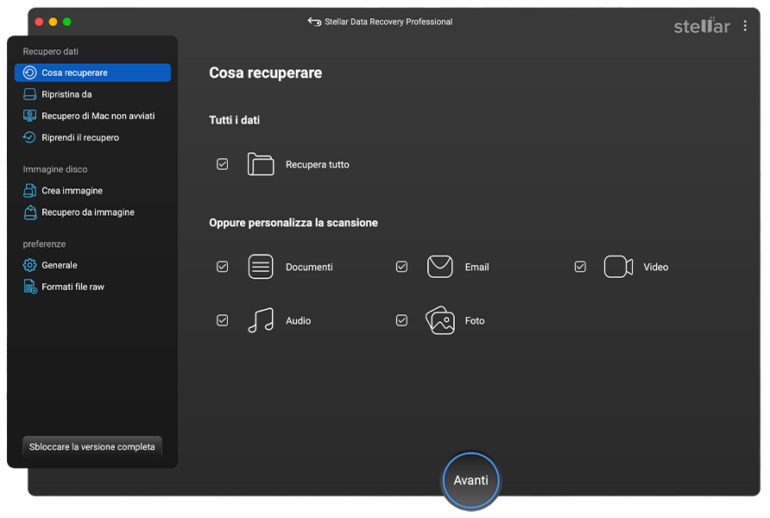Click the Formati file raw icon

pyautogui.click(x=30, y=287)
